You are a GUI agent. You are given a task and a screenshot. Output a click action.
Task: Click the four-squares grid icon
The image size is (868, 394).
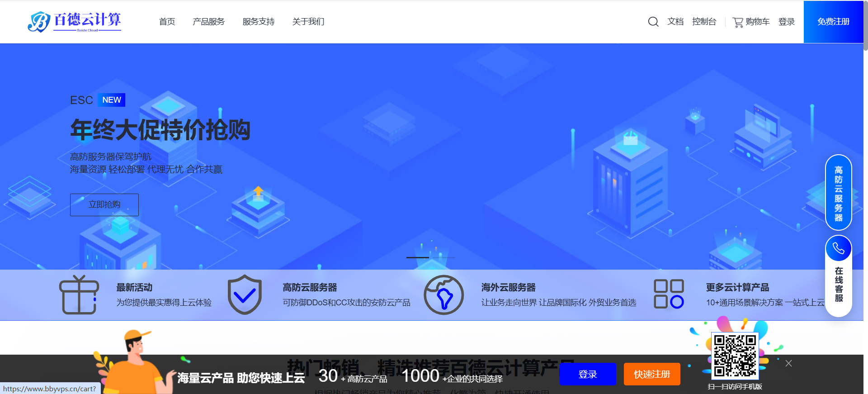coord(669,294)
